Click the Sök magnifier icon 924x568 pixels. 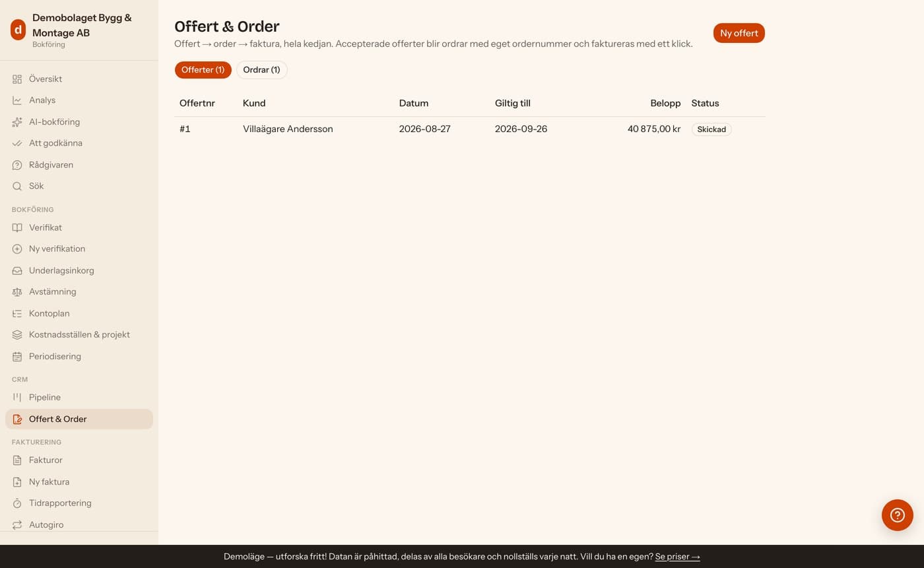(x=17, y=186)
